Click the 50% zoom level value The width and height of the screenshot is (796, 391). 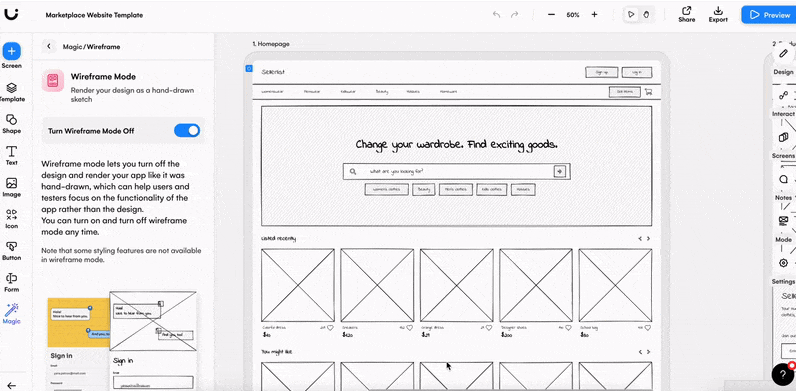click(573, 15)
